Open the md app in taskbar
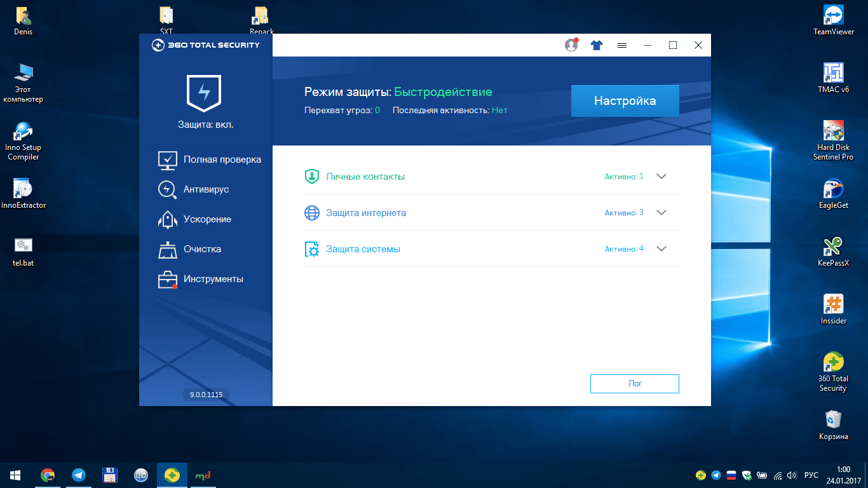The width and height of the screenshot is (868, 488). [x=203, y=475]
